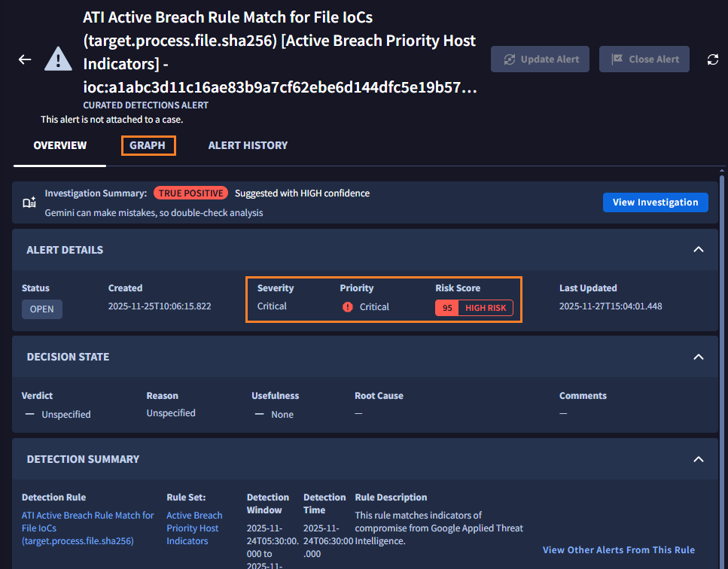Open the View Investigation button

click(655, 202)
